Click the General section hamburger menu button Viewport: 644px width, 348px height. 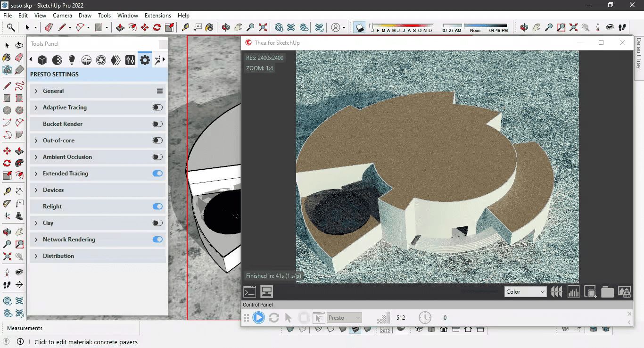tap(160, 91)
